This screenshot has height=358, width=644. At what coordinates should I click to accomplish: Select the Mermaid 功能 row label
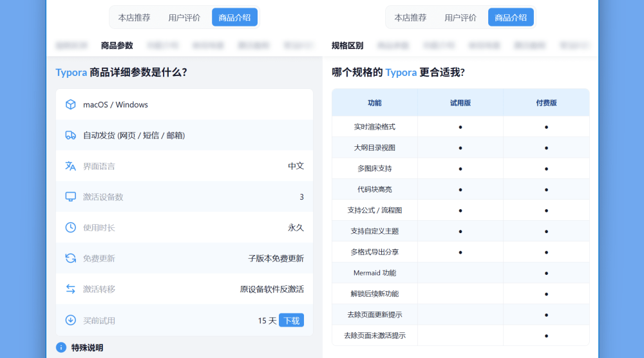[375, 273]
